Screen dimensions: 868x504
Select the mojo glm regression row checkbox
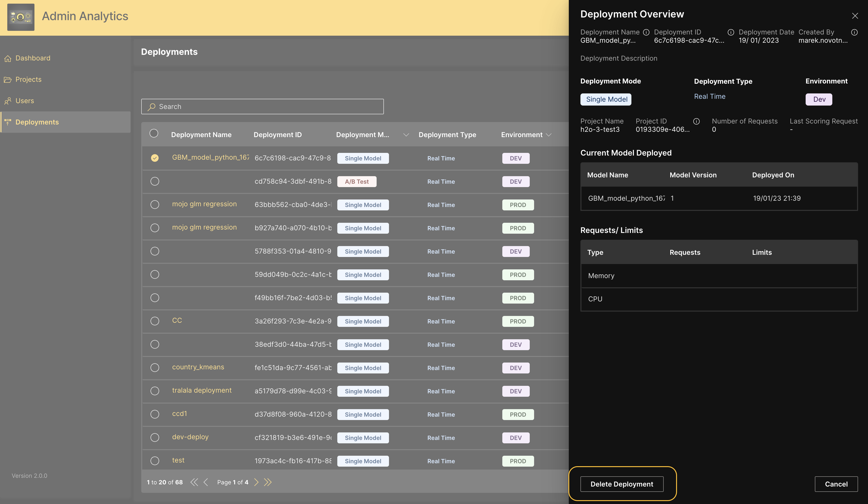tap(155, 204)
